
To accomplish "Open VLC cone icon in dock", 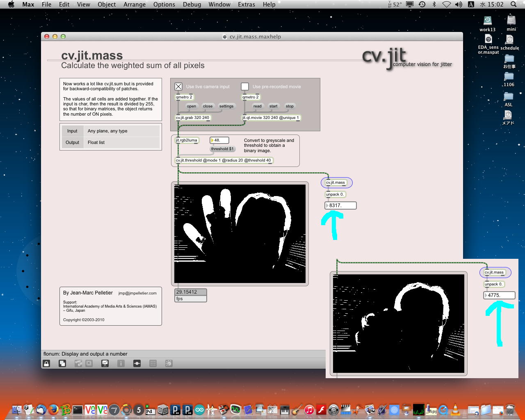I will point(455,409).
